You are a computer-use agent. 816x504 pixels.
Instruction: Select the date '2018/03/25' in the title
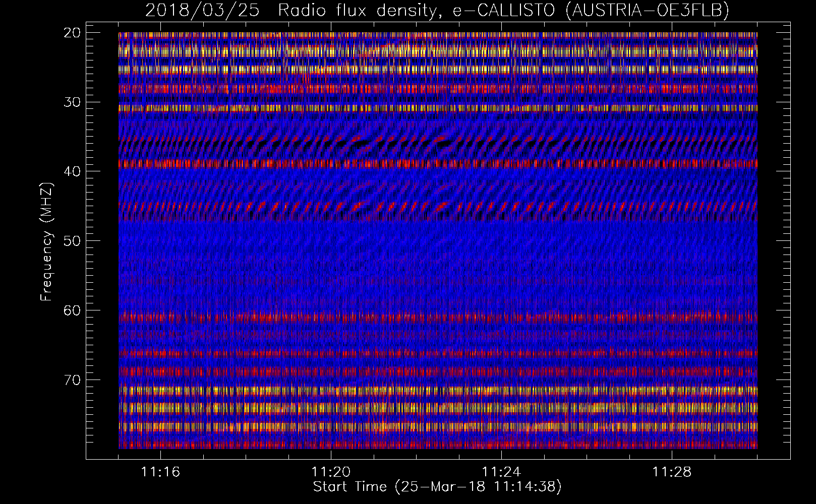[x=203, y=11]
